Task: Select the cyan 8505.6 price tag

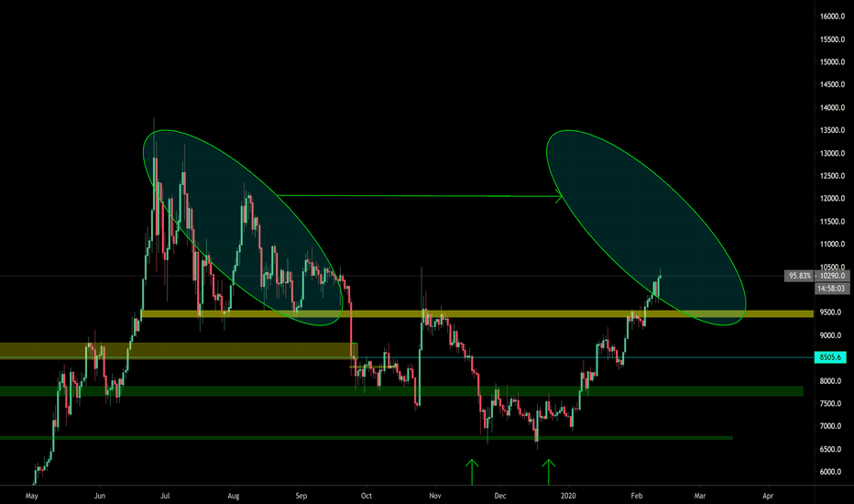Action: click(830, 357)
